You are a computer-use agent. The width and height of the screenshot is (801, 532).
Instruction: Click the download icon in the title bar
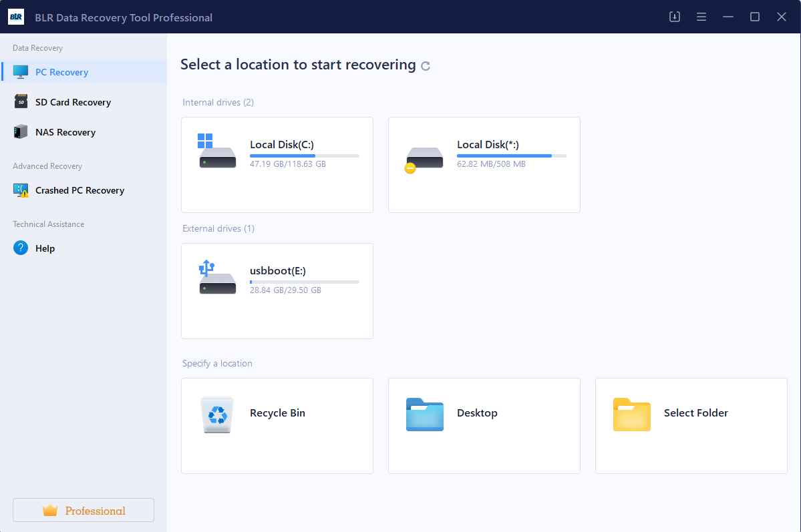674,17
